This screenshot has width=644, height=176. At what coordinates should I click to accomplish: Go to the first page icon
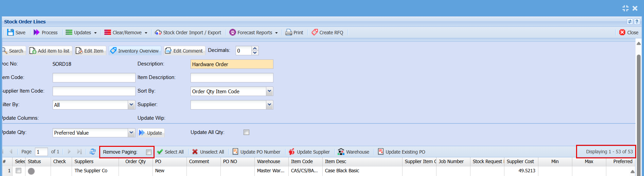click(3, 152)
